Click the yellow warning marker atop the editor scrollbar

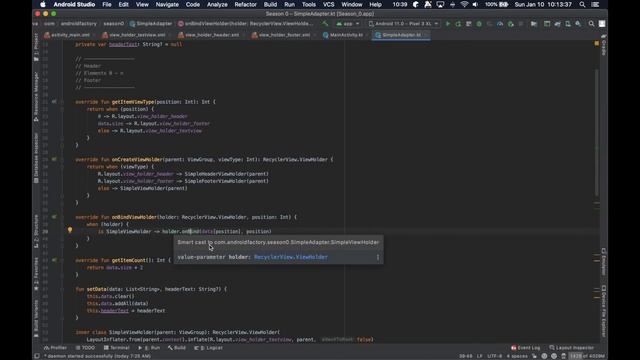[x=597, y=43]
